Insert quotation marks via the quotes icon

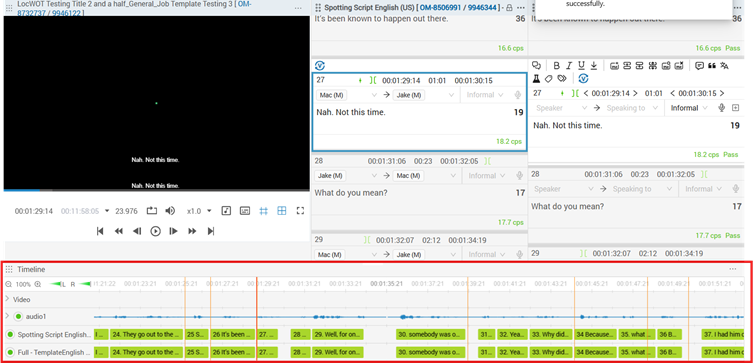[712, 66]
